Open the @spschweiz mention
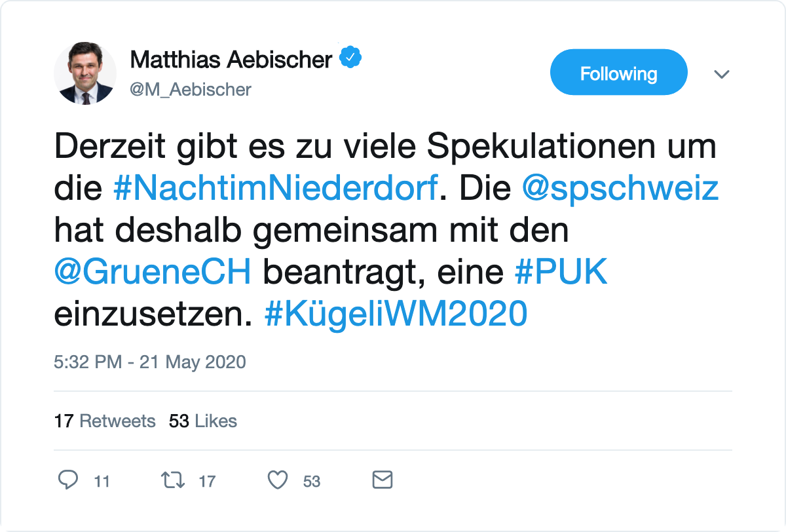This screenshot has width=786, height=532. click(620, 189)
